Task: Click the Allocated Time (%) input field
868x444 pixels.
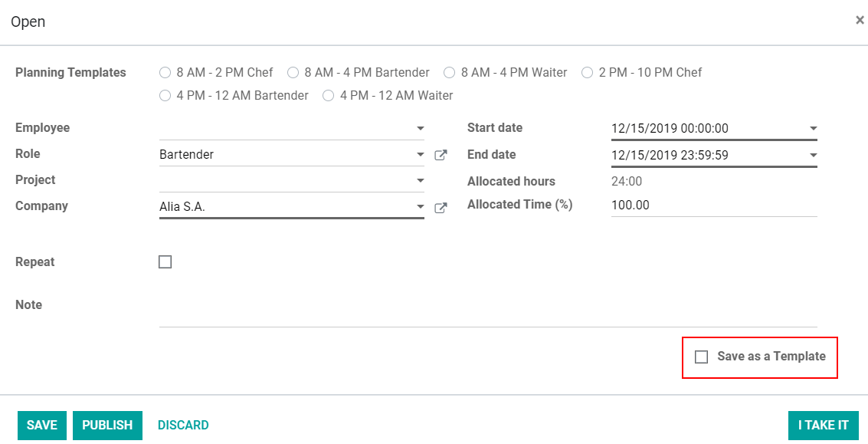Action: tap(712, 206)
